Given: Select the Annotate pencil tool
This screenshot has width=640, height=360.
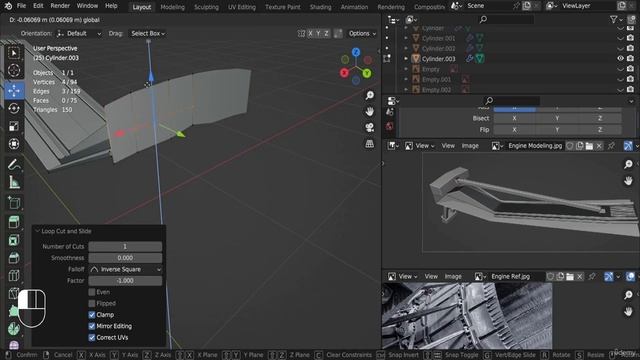Looking at the screenshot, I should (14, 164).
